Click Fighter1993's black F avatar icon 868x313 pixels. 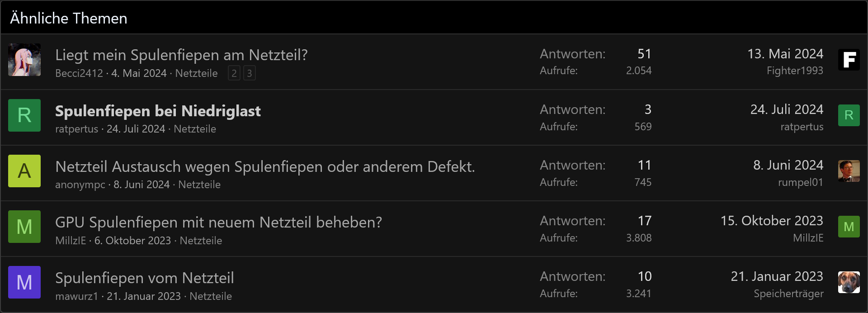coord(849,60)
